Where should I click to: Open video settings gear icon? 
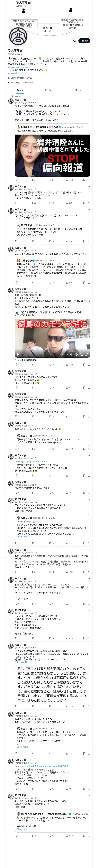click(x=76, y=354)
